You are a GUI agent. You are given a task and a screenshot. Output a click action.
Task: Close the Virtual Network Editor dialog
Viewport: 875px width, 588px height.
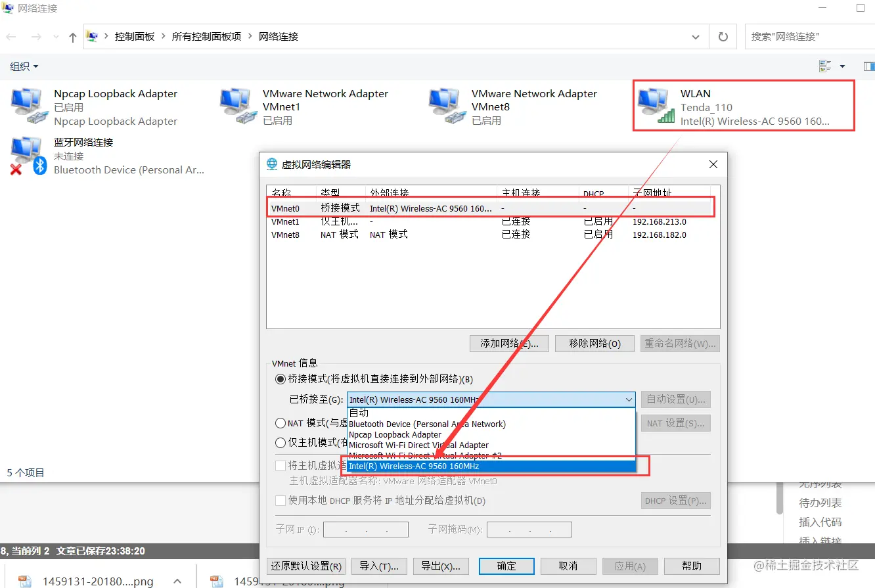point(713,164)
